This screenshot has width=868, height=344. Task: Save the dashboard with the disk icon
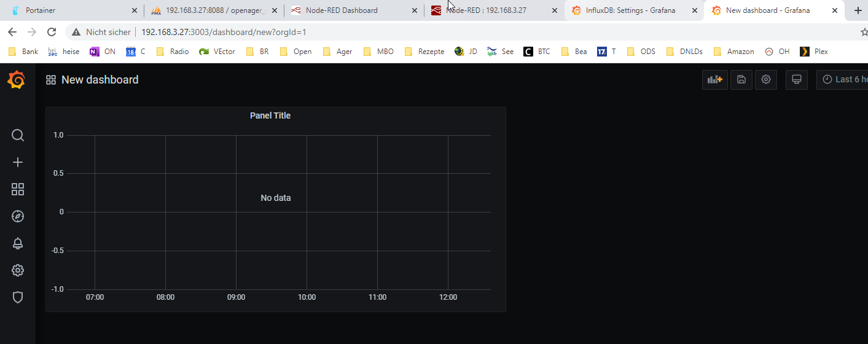(x=741, y=80)
